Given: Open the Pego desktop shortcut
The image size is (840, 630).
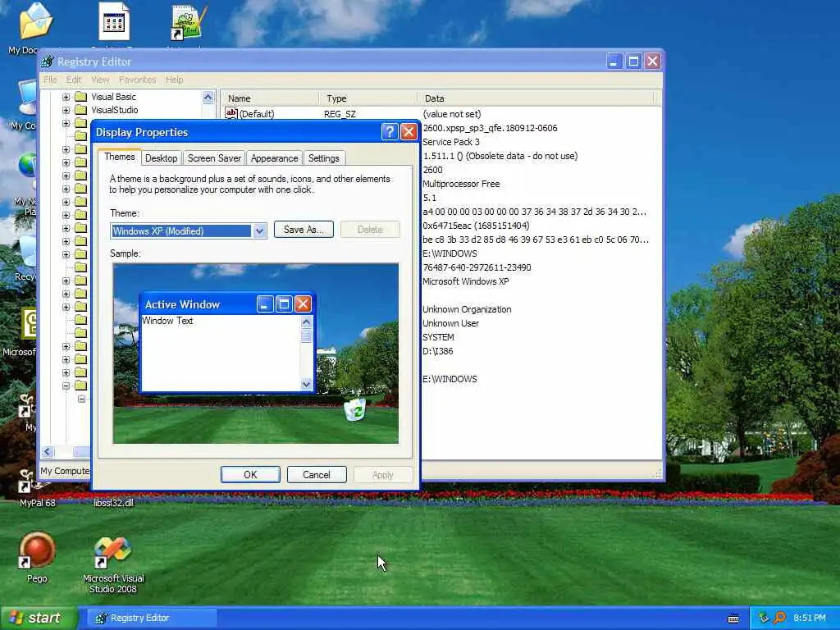Looking at the screenshot, I should click(x=37, y=558).
